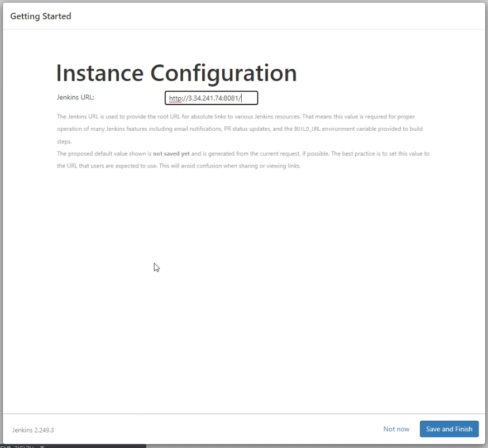Click the "Jenkins URL:" field label

(75, 97)
